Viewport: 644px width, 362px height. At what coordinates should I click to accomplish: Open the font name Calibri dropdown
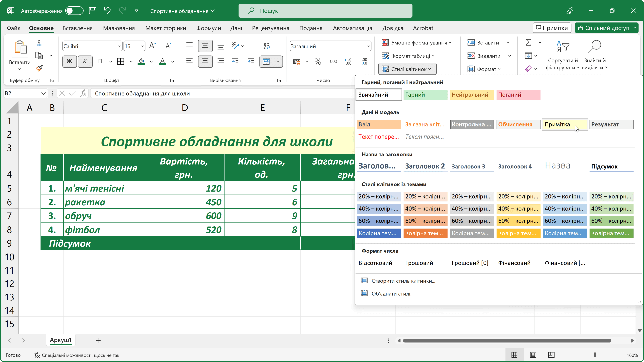119,46
